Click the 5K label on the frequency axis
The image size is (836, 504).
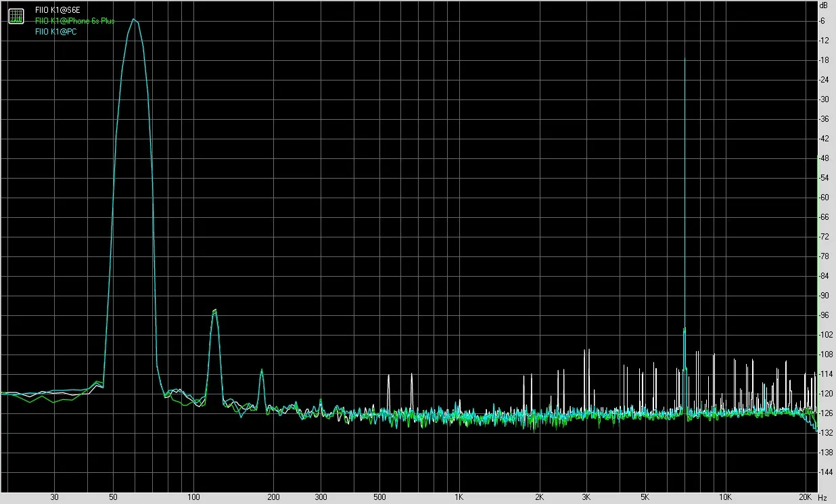pos(645,497)
